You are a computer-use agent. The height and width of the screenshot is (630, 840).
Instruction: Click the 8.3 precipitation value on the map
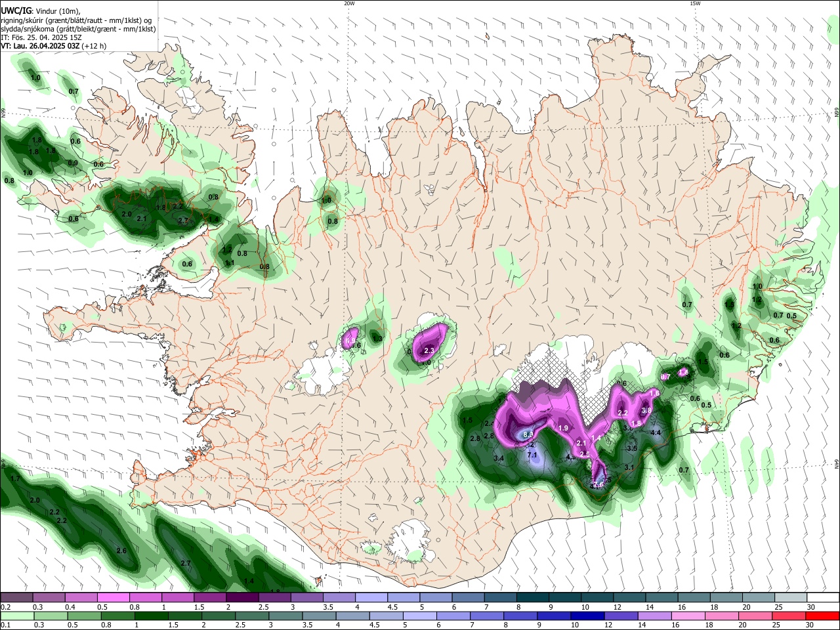[x=528, y=434]
